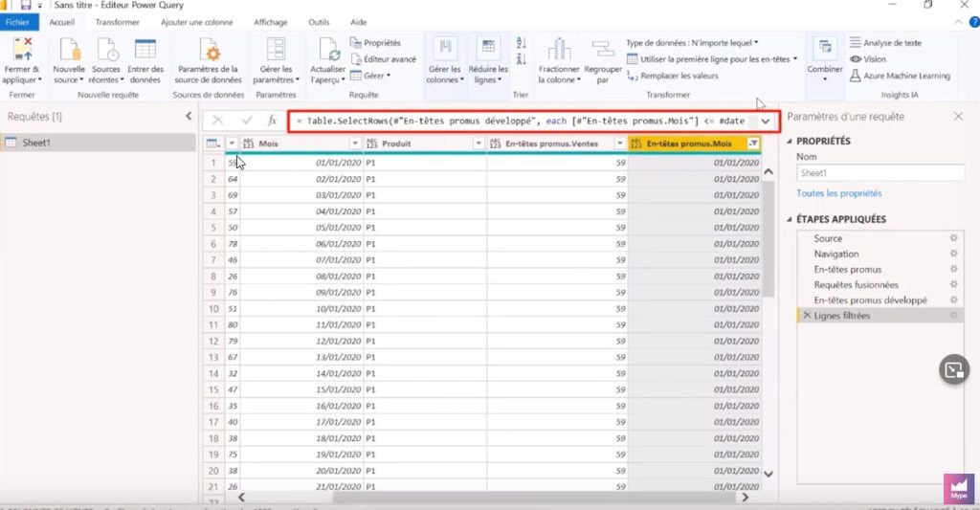Select the En-têtes promus step
The width and height of the screenshot is (980, 510).
[848, 270]
